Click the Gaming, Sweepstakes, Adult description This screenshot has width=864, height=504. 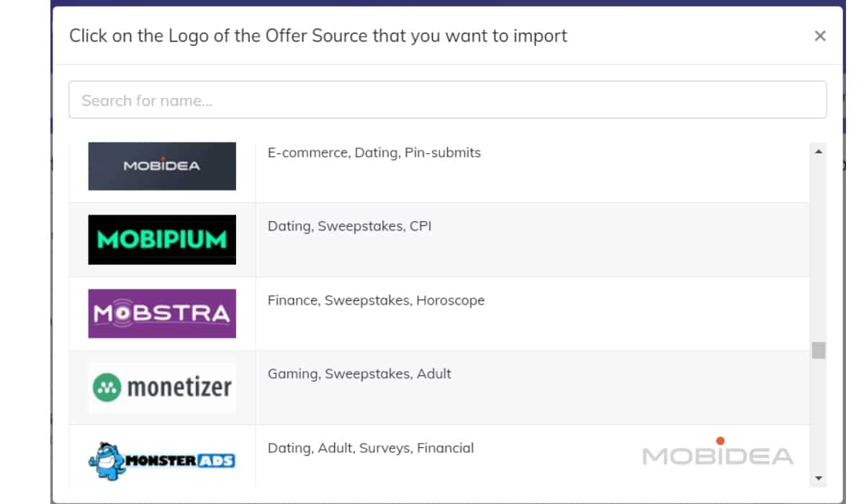click(x=360, y=374)
